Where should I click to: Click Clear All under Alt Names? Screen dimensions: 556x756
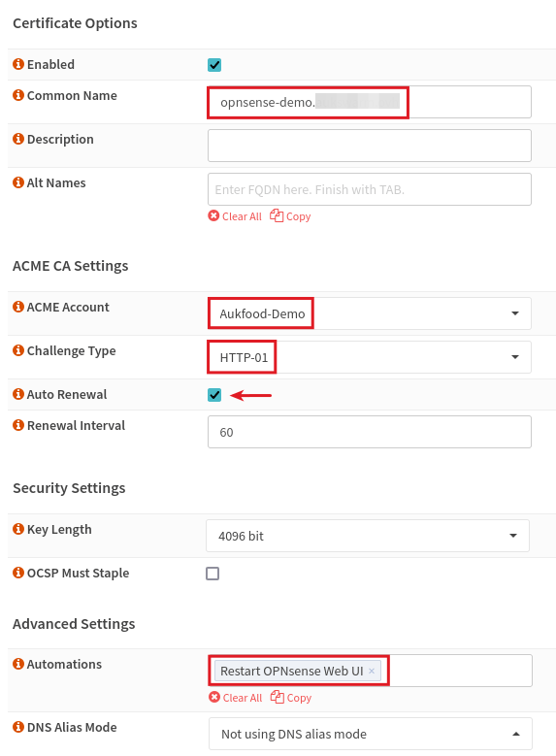click(235, 216)
